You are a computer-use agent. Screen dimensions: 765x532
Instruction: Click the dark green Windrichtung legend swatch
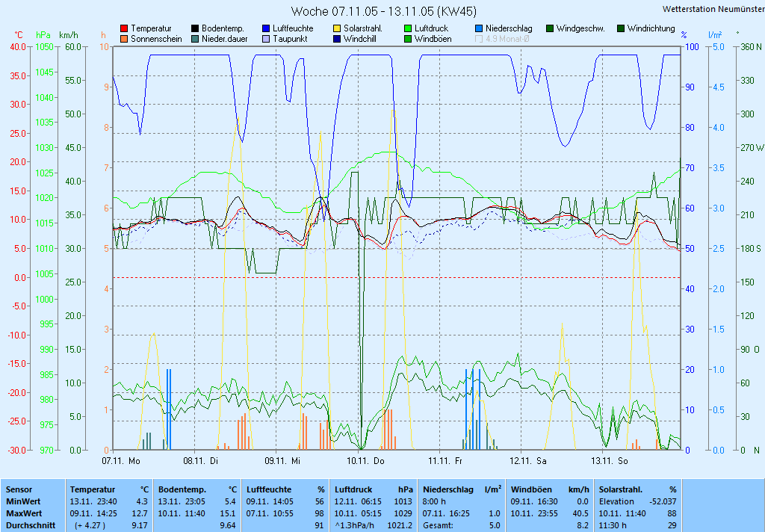(x=621, y=28)
